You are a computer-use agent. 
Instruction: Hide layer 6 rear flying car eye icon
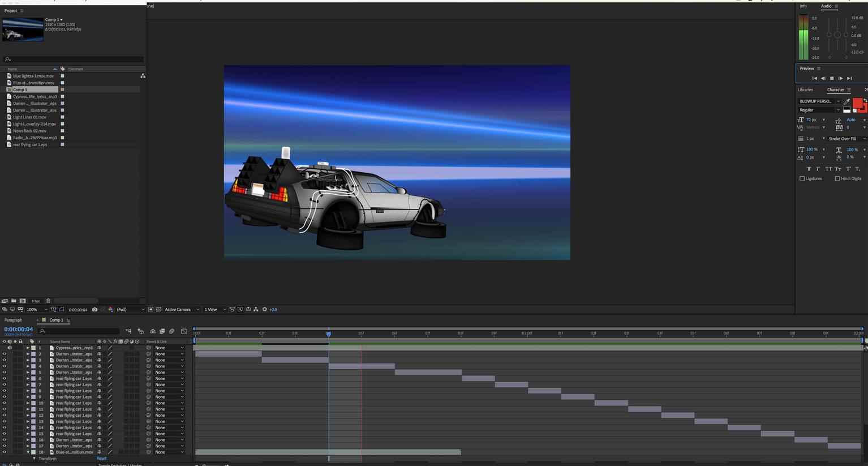click(x=5, y=378)
